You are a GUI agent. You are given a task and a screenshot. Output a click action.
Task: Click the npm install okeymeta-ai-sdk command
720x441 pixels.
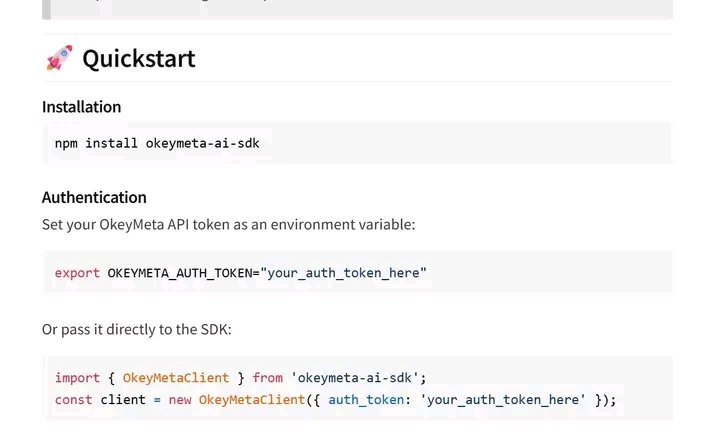[x=157, y=143]
